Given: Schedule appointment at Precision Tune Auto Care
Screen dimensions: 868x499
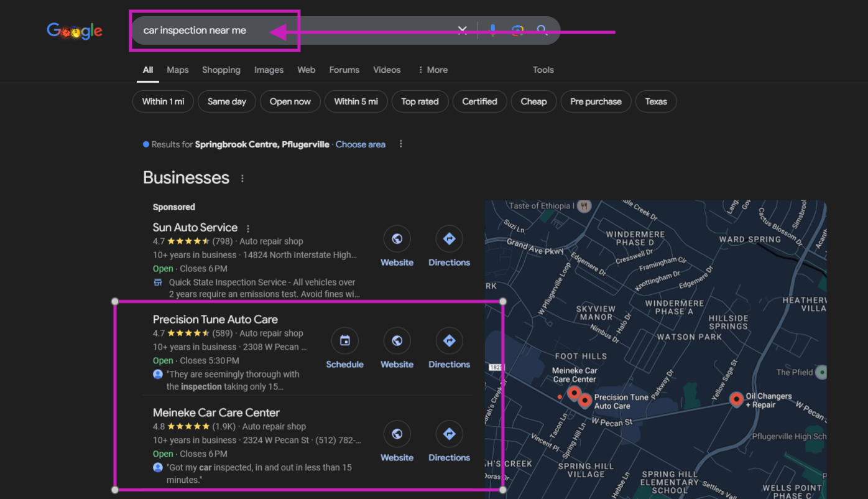Looking at the screenshot, I should [x=344, y=341].
